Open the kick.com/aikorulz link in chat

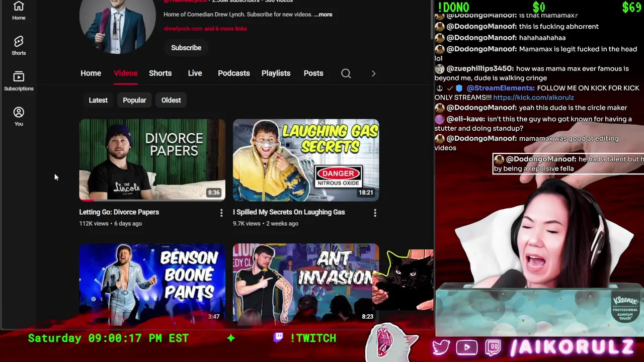533,98
